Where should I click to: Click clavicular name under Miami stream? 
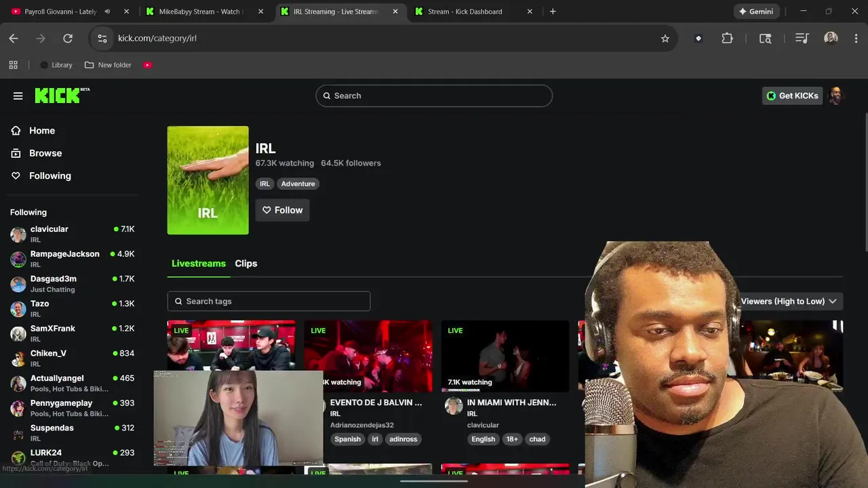[483, 425]
